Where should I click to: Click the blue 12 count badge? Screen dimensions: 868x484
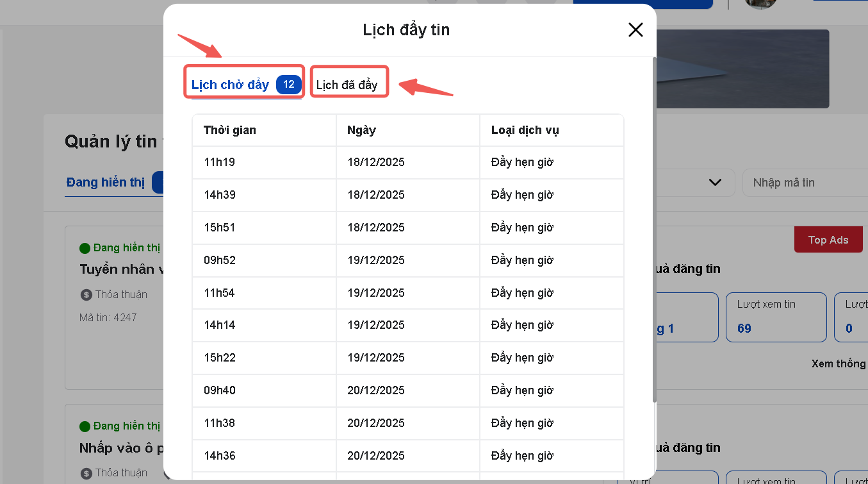point(288,85)
